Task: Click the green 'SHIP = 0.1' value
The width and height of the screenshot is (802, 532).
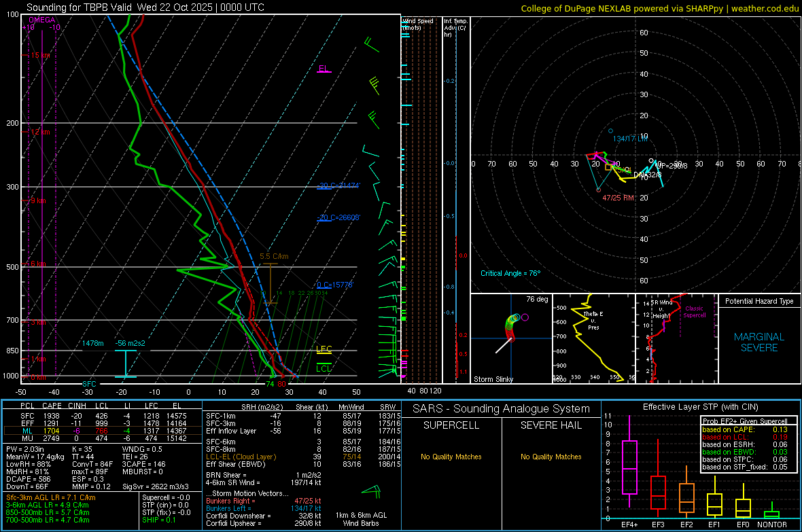Action: click(x=159, y=520)
